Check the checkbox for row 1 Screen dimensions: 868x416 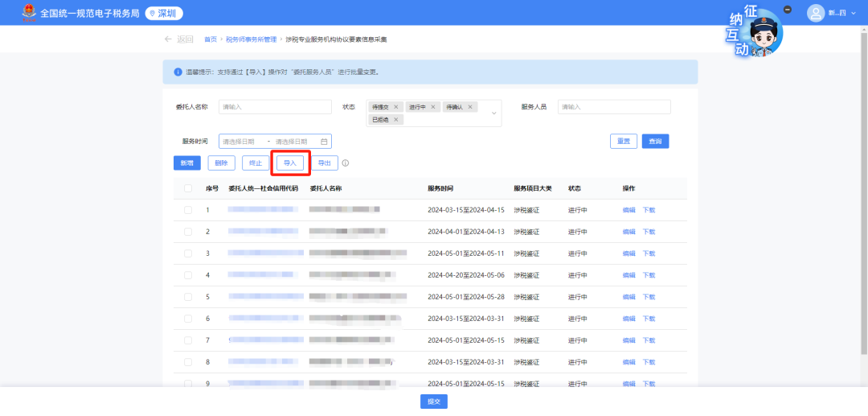187,210
